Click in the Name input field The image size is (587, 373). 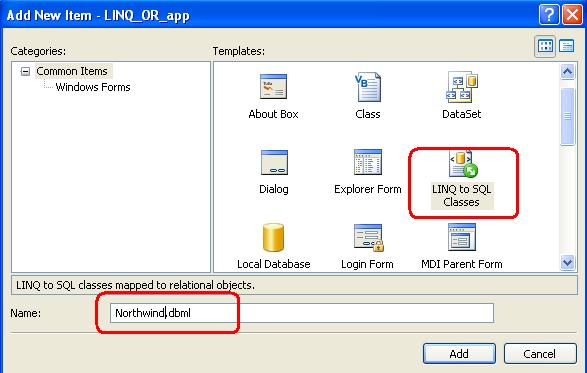pos(302,313)
